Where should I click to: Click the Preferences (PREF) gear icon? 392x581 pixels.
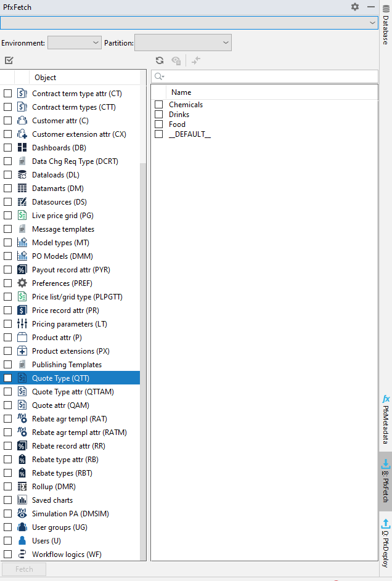pyautogui.click(x=22, y=283)
